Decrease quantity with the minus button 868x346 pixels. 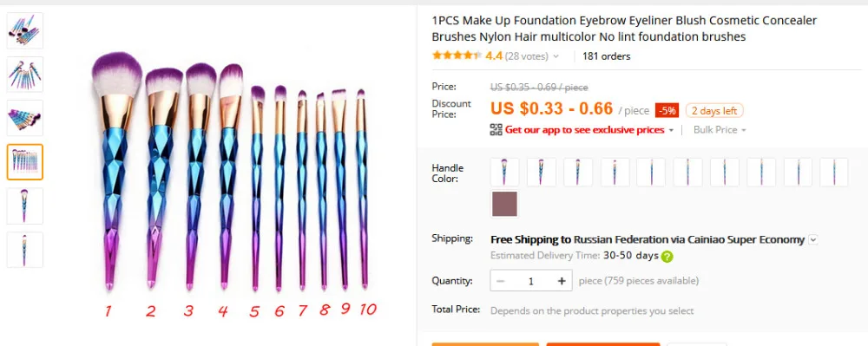coord(501,281)
